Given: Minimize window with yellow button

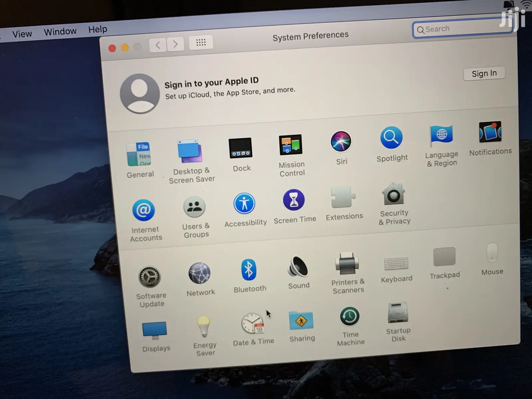Looking at the screenshot, I should click(x=125, y=48).
